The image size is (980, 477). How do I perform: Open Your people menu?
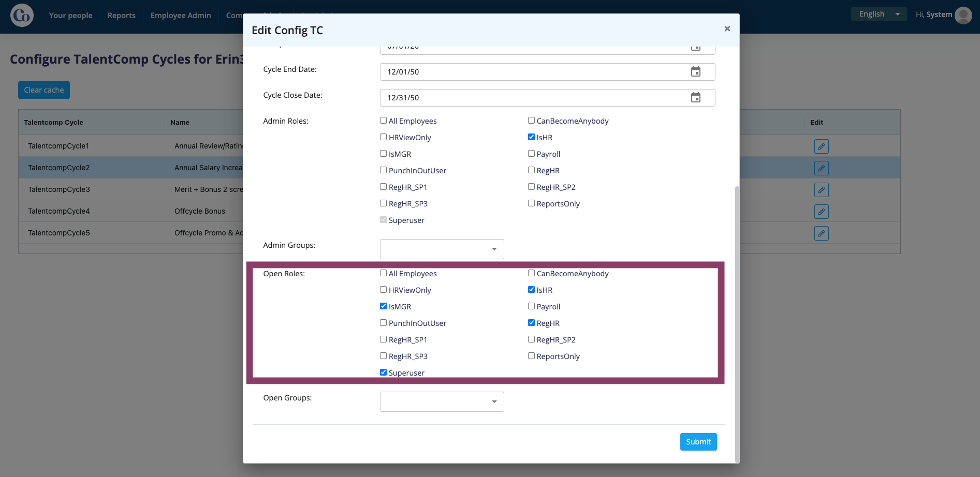pyautogui.click(x=70, y=16)
